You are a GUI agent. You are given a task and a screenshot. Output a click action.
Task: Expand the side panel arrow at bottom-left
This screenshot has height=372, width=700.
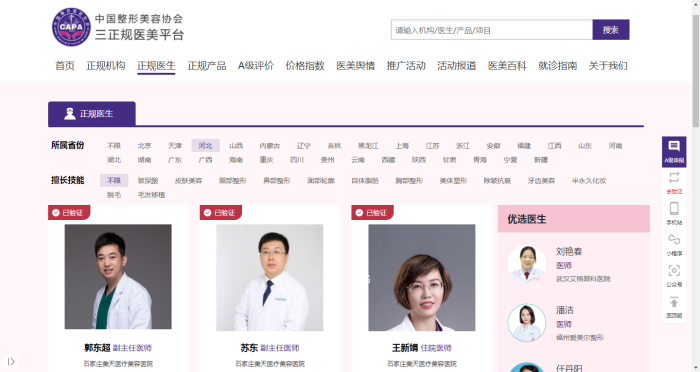[11, 361]
